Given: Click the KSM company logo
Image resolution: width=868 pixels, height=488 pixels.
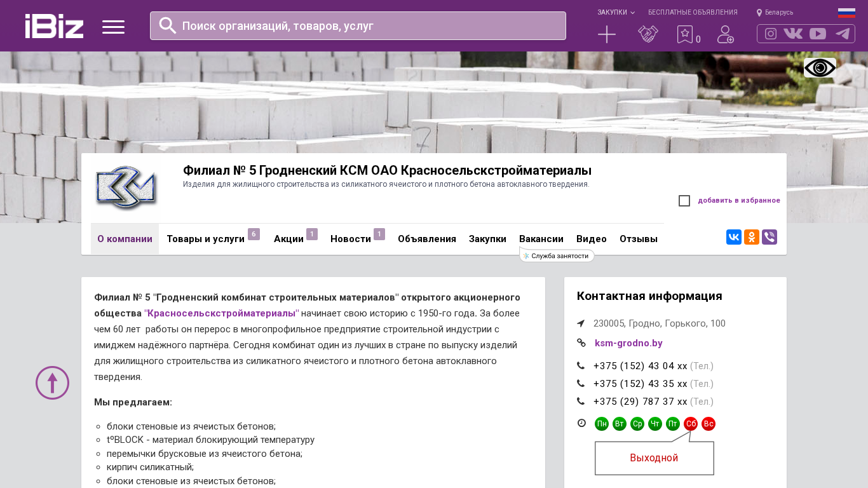Looking at the screenshot, I should (x=125, y=187).
